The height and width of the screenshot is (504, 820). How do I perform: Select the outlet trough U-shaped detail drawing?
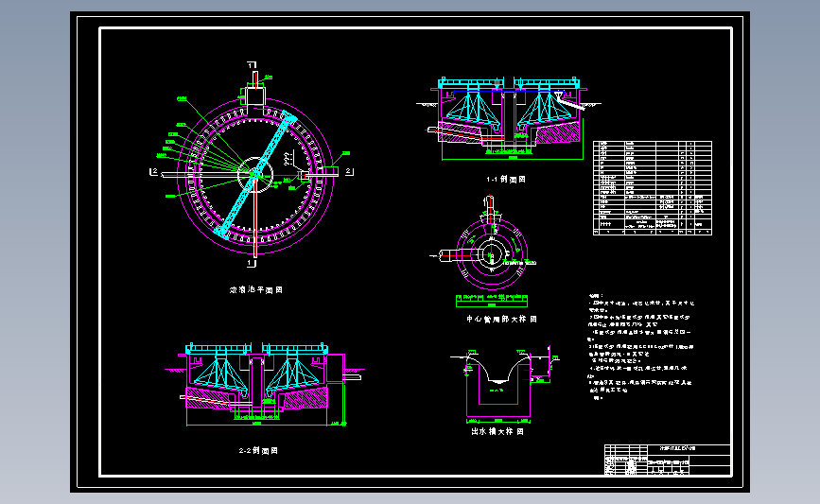point(505,384)
